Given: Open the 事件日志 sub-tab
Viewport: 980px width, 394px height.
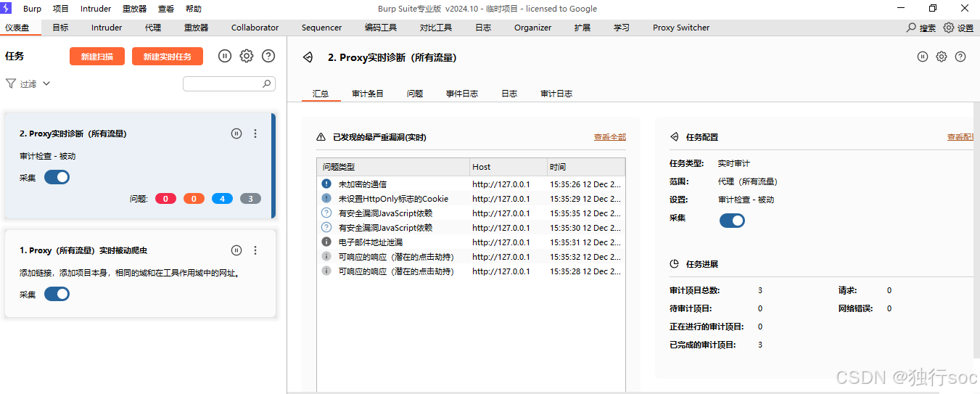Looking at the screenshot, I should coord(462,94).
